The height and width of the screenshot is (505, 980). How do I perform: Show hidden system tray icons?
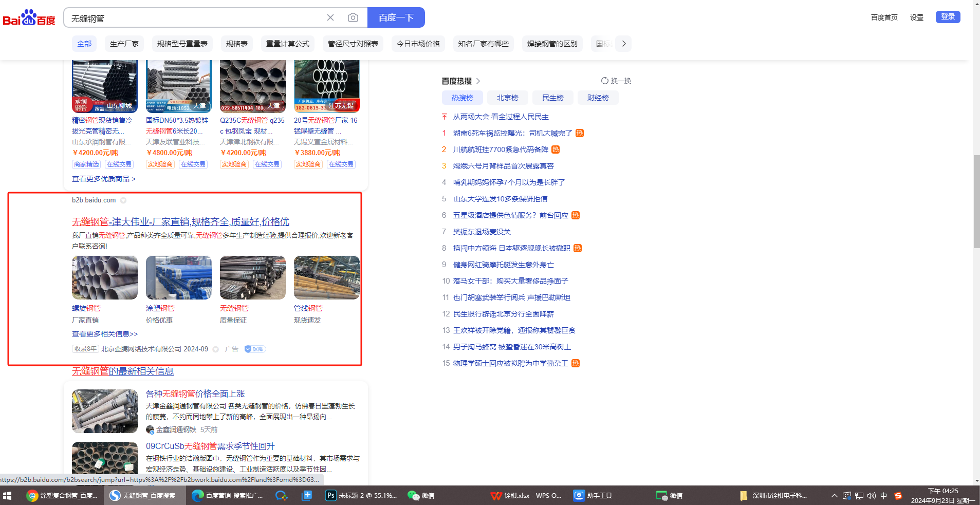pyautogui.click(x=834, y=496)
